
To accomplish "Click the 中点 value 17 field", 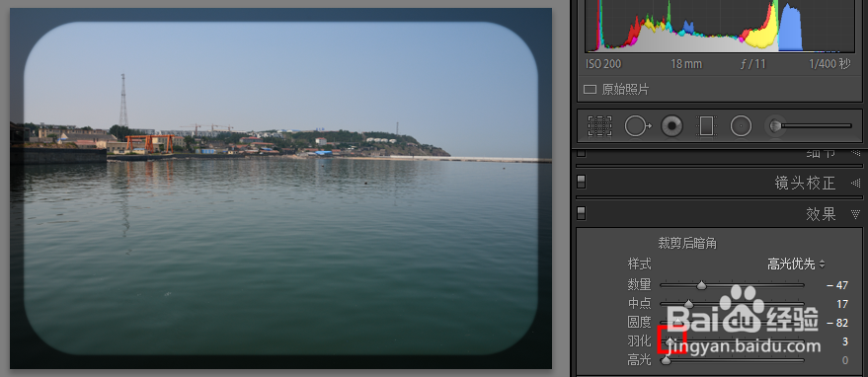I will click(842, 304).
